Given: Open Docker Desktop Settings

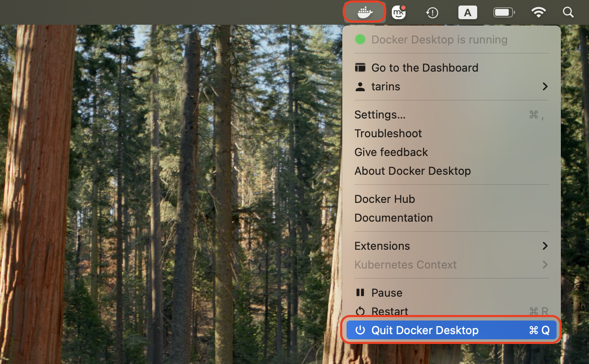Looking at the screenshot, I should click(x=379, y=114).
